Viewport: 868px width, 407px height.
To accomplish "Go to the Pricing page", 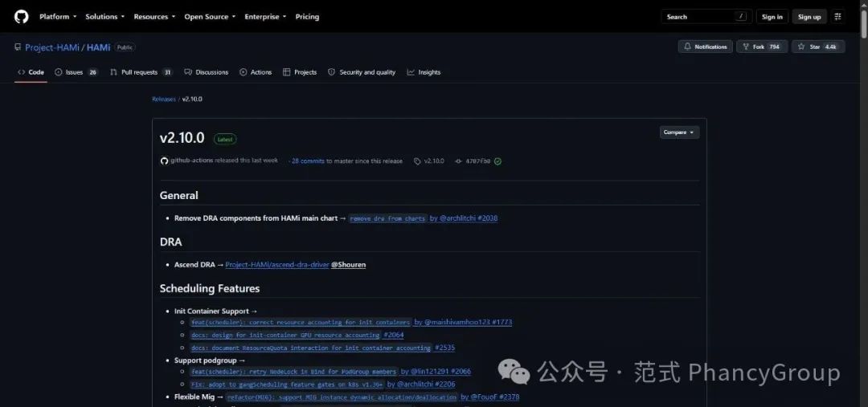I will [307, 17].
